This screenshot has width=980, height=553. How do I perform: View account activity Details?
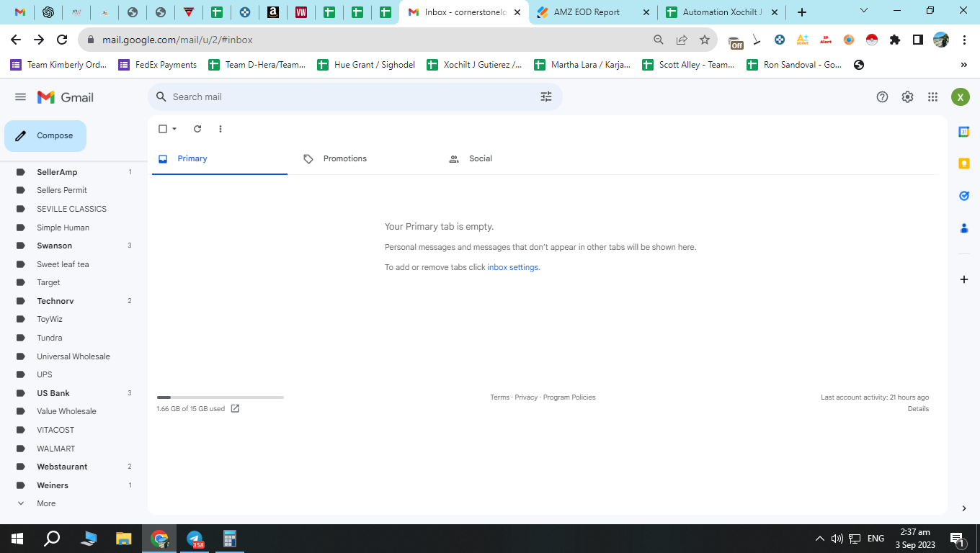click(x=918, y=409)
